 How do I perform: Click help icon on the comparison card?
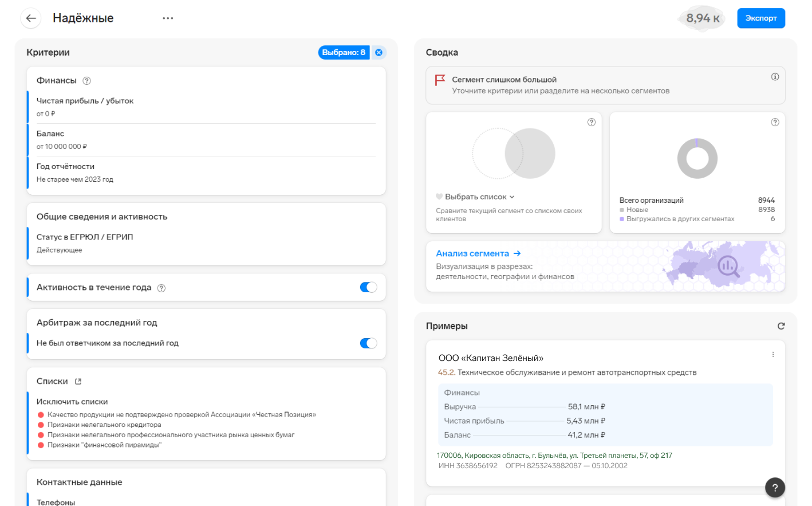click(592, 122)
